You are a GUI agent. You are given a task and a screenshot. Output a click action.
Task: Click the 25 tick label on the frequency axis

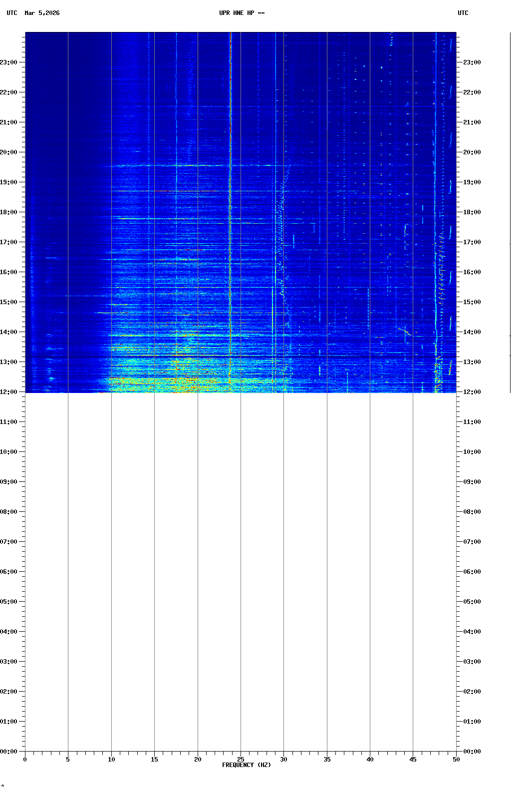tap(241, 760)
